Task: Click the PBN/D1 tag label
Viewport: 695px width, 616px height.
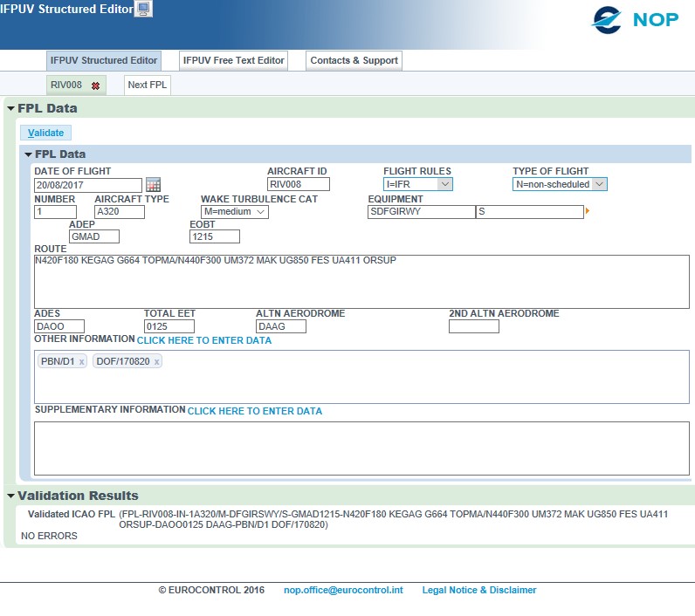Action: point(58,362)
